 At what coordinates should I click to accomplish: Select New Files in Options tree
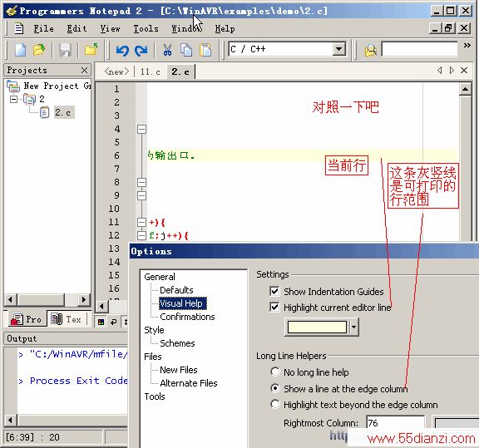[179, 370]
